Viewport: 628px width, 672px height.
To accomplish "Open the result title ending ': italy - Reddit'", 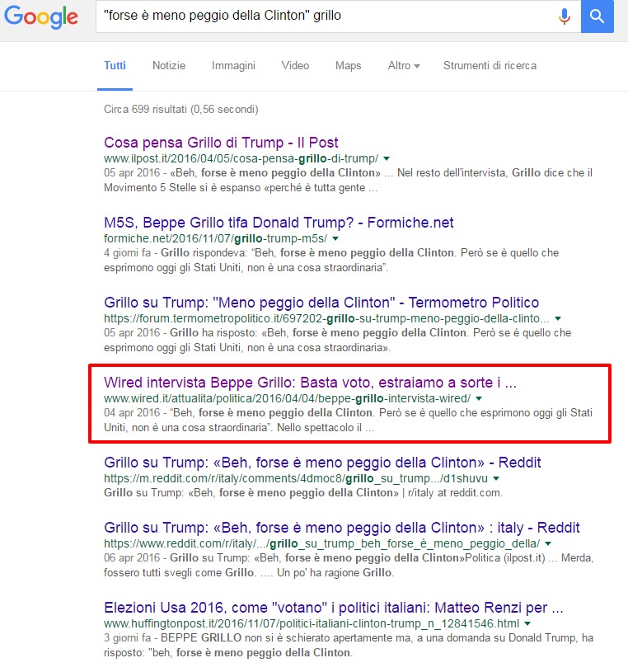I will (x=342, y=528).
